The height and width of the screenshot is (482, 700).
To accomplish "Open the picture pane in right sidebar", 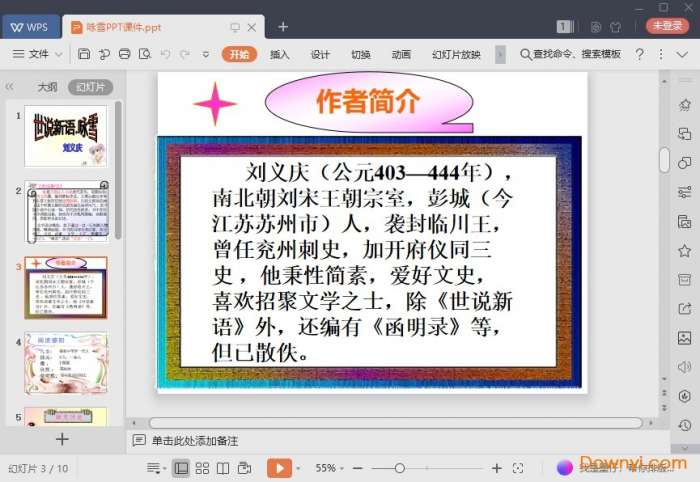I will [684, 337].
